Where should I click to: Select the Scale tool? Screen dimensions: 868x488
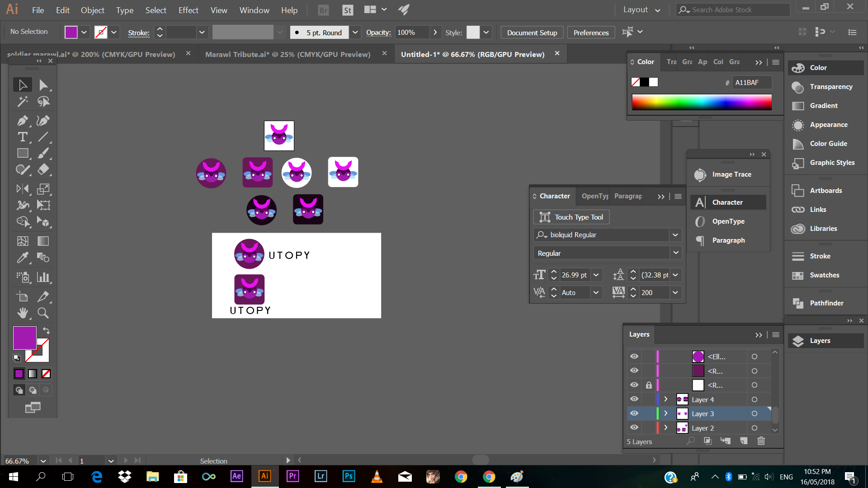pos(43,189)
